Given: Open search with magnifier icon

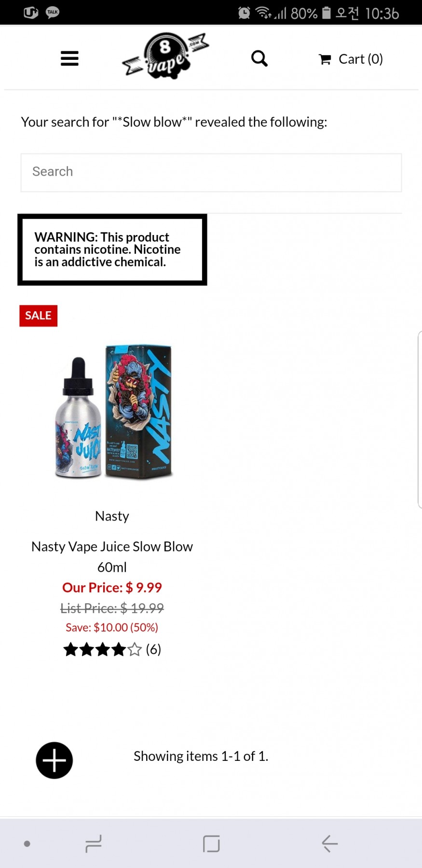Looking at the screenshot, I should coord(259,58).
